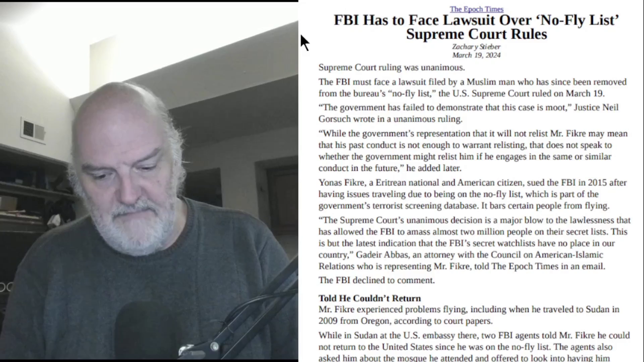The width and height of the screenshot is (644, 362).
Task: Click the 'Supreme Court ruling was unanimous' line
Action: point(391,67)
